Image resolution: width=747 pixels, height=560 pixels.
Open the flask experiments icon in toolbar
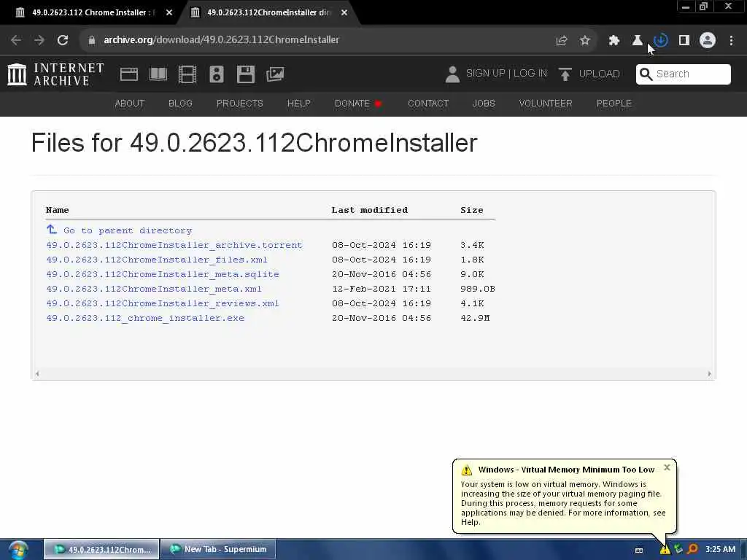coord(637,41)
